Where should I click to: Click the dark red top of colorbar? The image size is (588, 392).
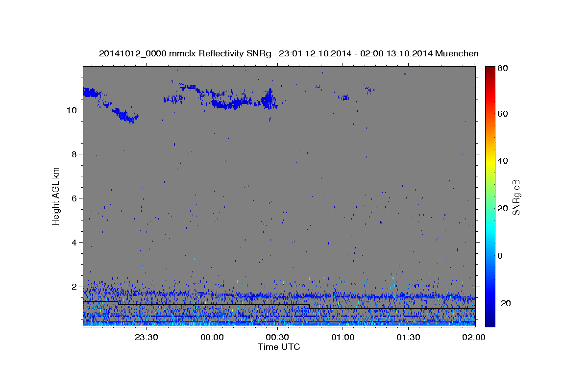(x=490, y=69)
